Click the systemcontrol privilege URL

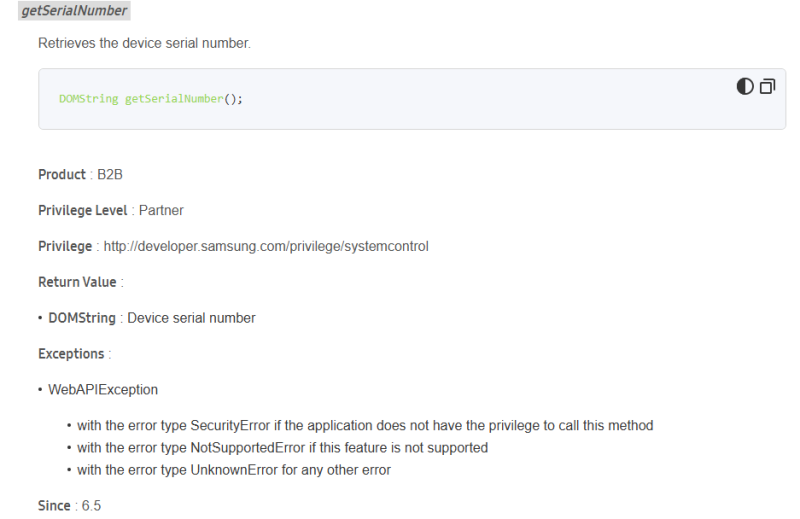[x=266, y=246]
